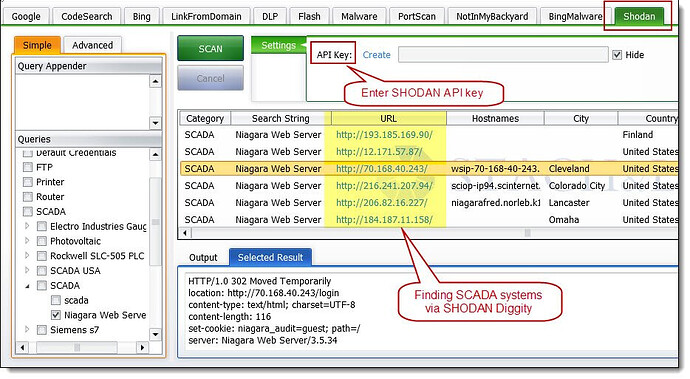
Task: Uncheck the Niagara Web Server query
Action: [x=56, y=315]
